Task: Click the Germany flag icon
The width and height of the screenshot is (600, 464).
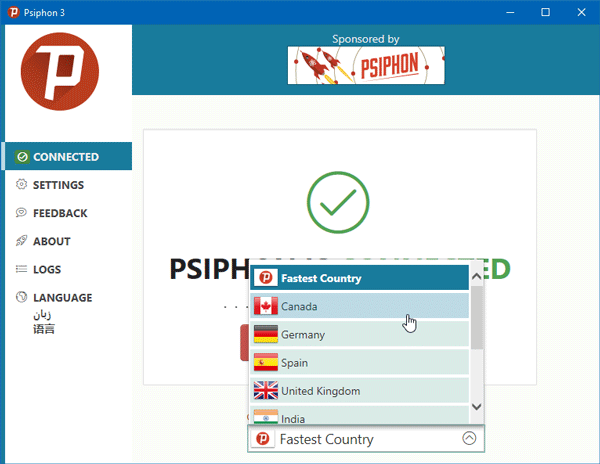Action: (266, 334)
